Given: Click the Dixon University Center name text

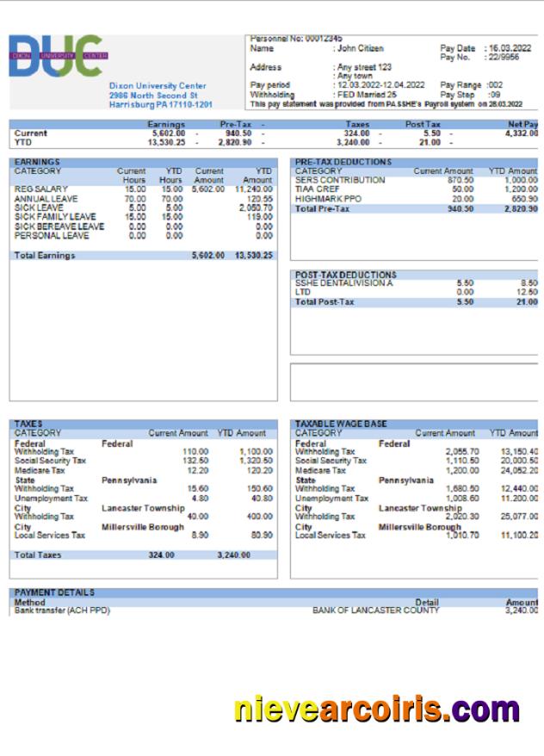Looking at the screenshot, I should 158,86.
